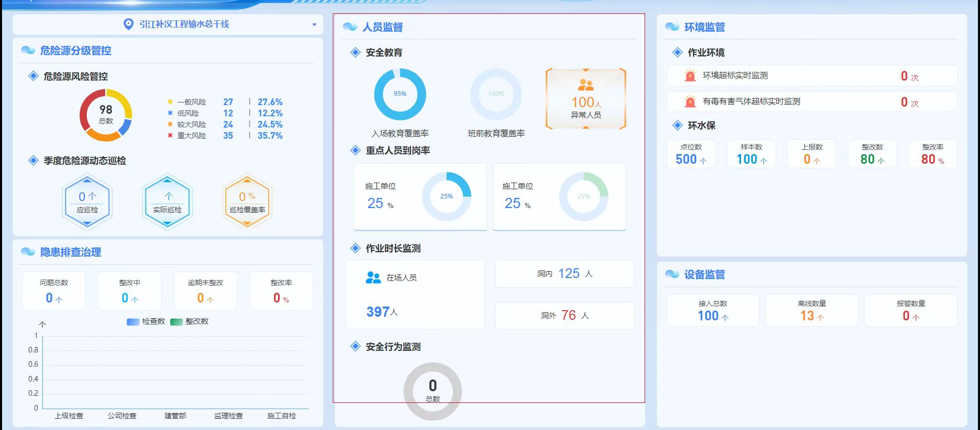Open the 逾期未整改 stat card

[x=205, y=291]
